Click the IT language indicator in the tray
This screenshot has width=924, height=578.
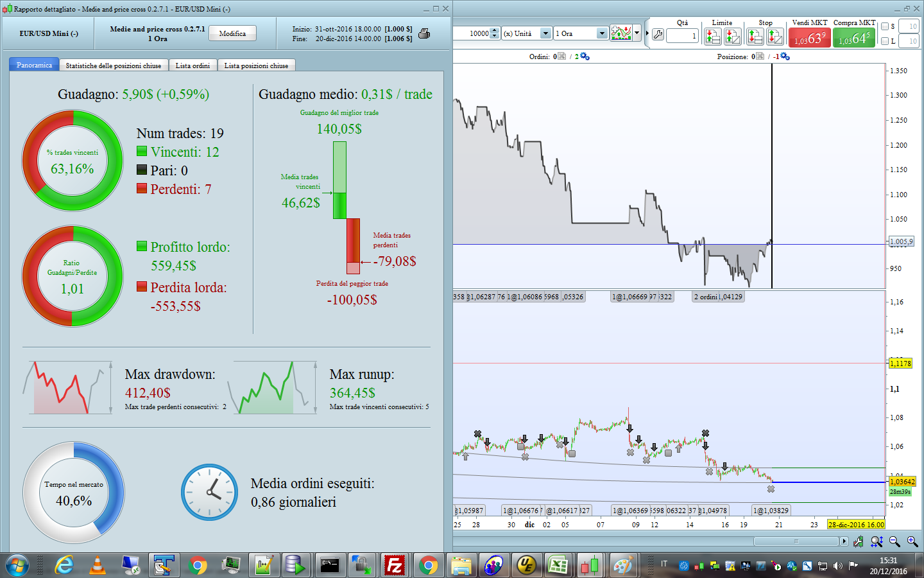click(x=664, y=564)
